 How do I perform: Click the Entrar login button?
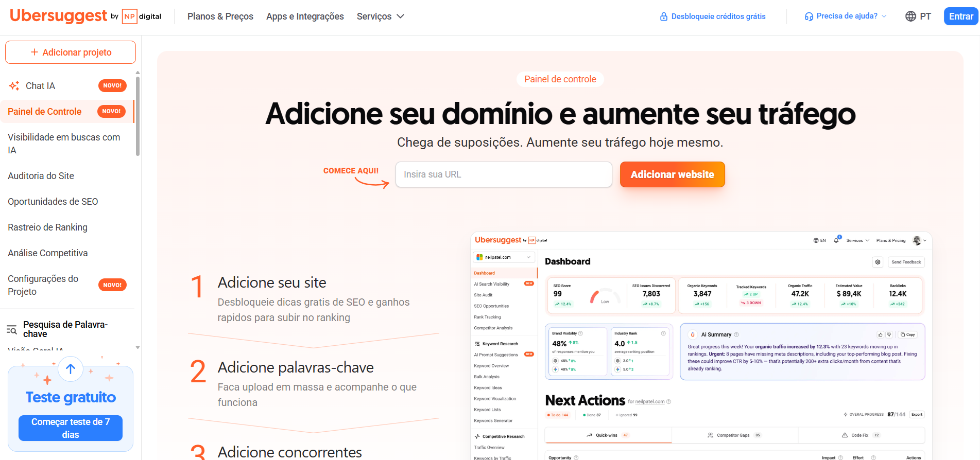tap(961, 16)
